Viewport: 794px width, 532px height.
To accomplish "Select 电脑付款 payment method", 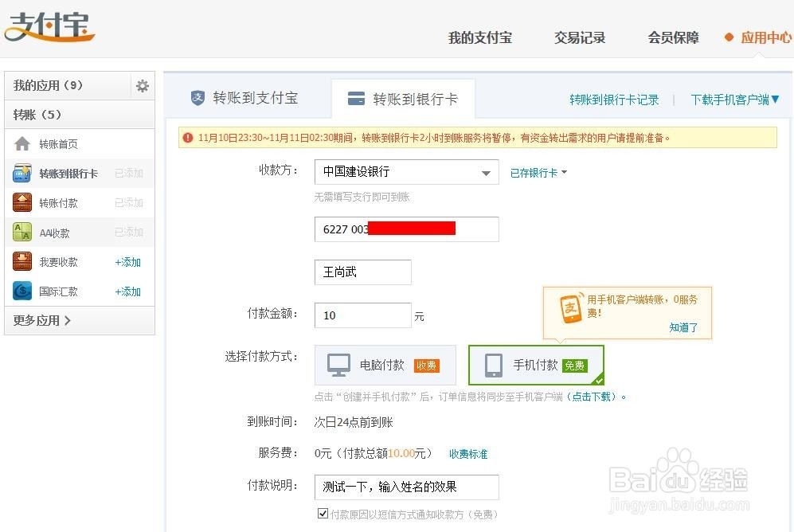I will click(385, 365).
